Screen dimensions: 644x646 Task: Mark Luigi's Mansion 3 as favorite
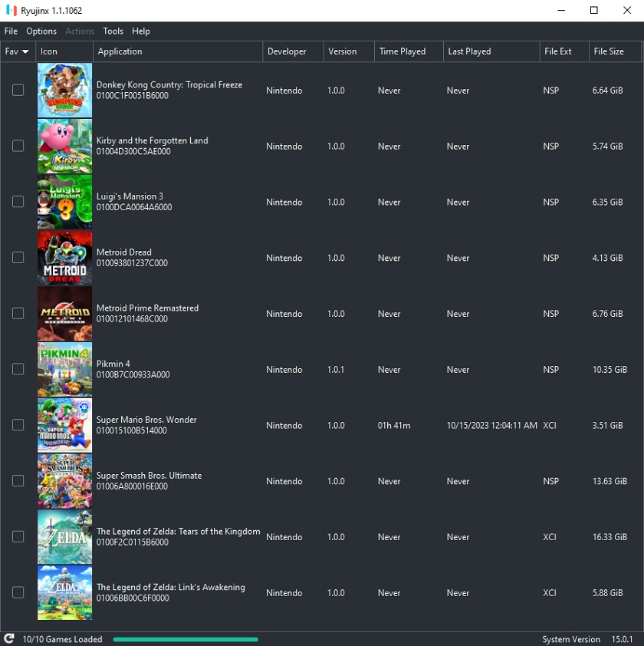(18, 202)
